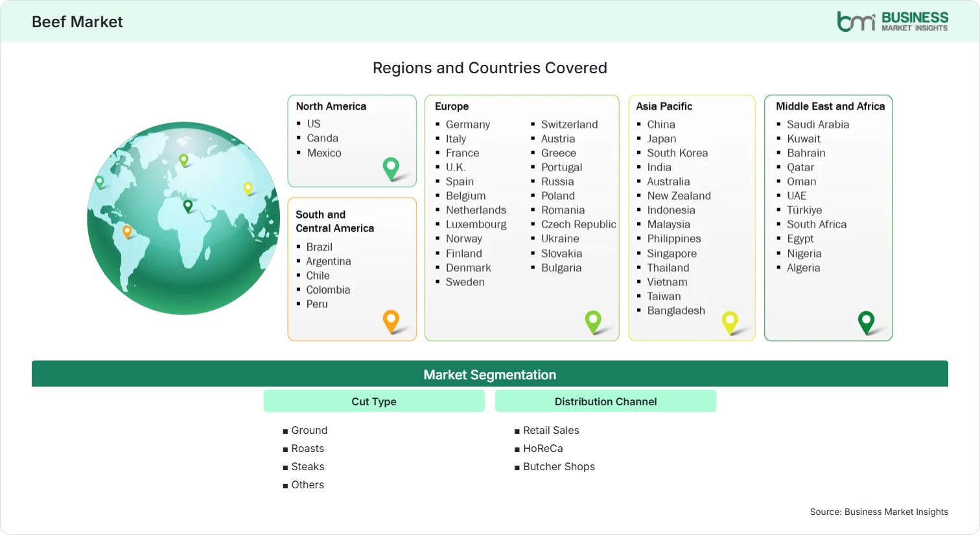Viewport: 980px width, 535px height.
Task: Click 'Philippines' in Asia Pacific list
Action: click(674, 239)
